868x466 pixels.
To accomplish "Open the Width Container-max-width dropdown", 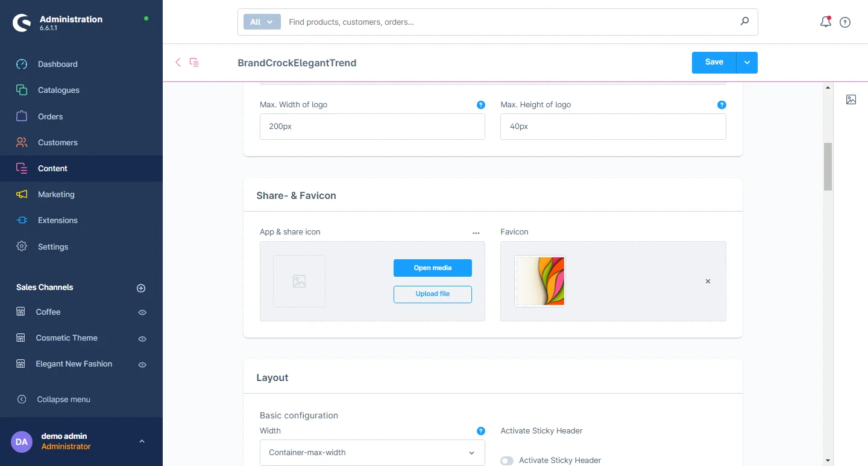I will 372,453.
